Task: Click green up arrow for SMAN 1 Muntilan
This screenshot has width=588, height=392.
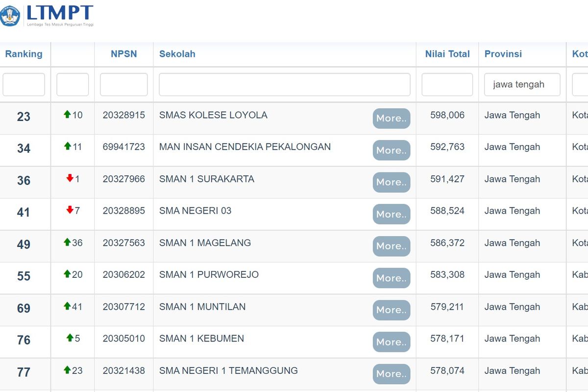Action: point(67,306)
